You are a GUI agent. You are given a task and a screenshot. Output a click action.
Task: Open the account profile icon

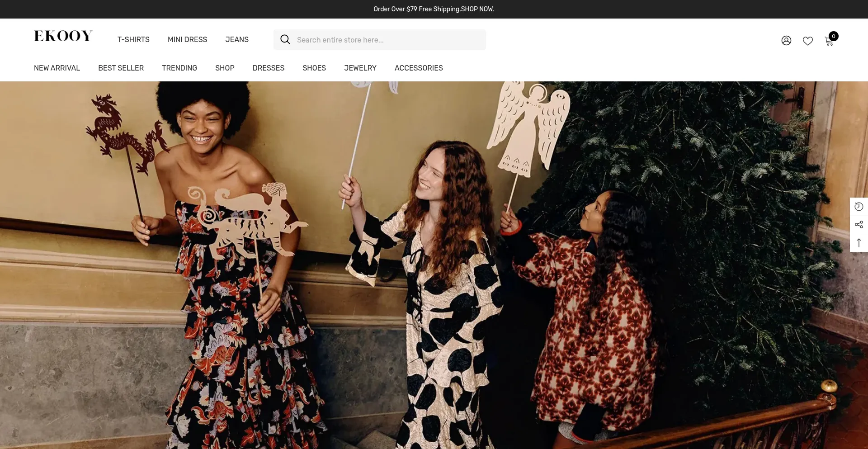[x=786, y=41]
